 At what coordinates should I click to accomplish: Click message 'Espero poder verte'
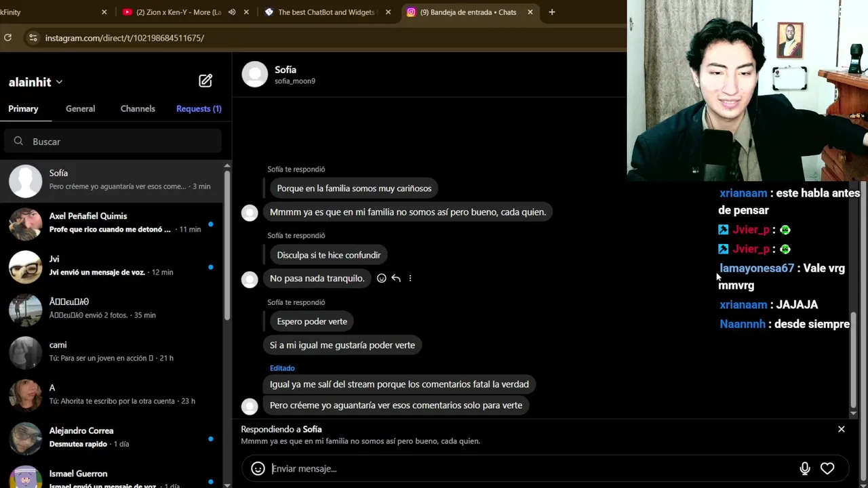(x=312, y=321)
